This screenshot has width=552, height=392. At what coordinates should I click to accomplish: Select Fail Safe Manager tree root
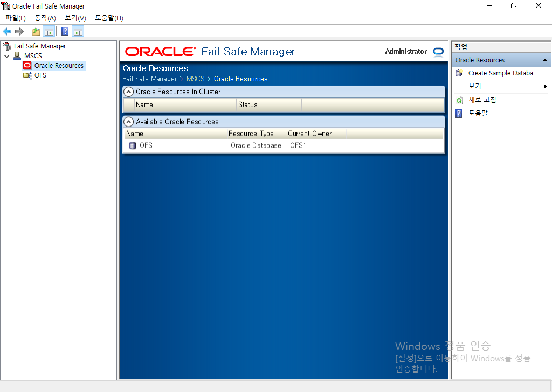pyautogui.click(x=40, y=46)
